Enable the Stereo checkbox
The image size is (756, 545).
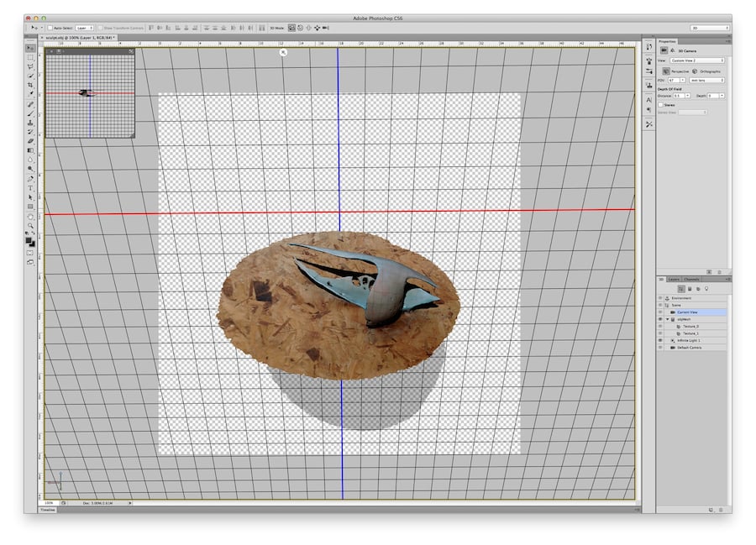(661, 105)
